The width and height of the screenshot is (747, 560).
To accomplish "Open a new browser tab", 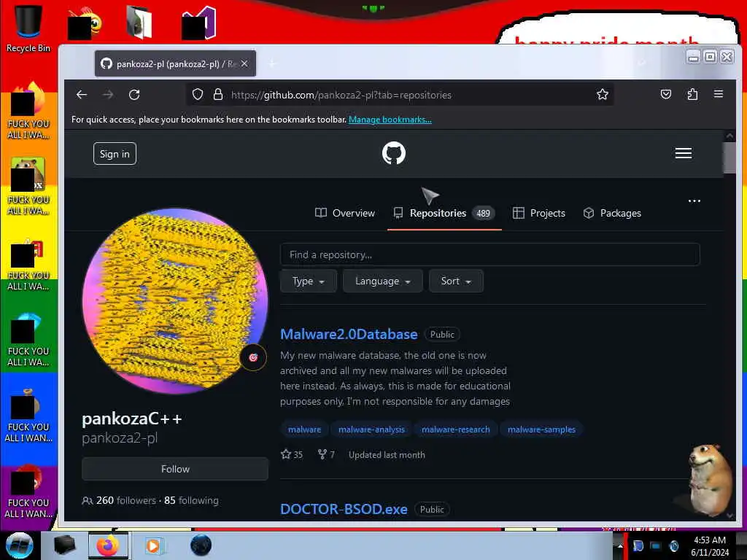I will (272, 63).
